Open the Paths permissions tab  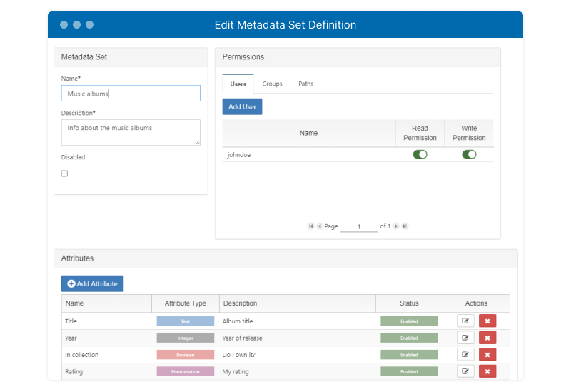pos(305,84)
